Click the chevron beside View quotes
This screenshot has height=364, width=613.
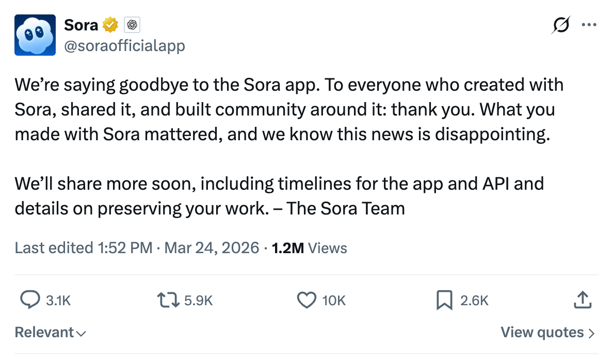pyautogui.click(x=591, y=333)
